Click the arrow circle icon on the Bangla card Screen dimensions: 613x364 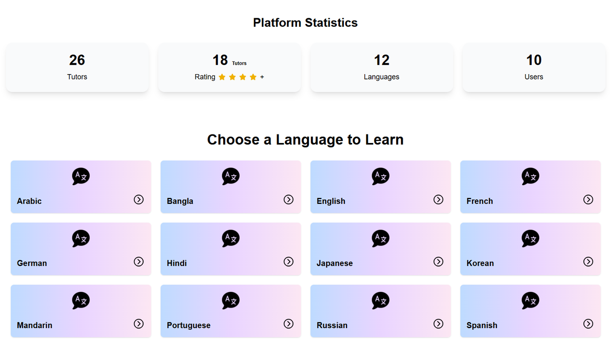(x=288, y=199)
